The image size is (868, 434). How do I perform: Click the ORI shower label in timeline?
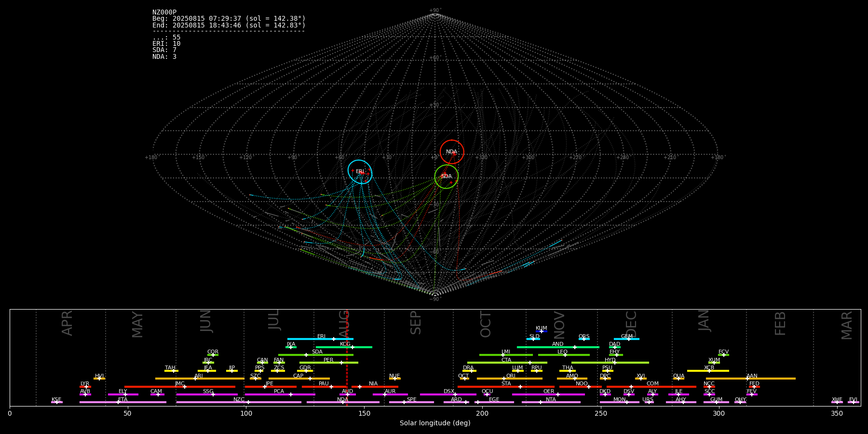pos(511,376)
